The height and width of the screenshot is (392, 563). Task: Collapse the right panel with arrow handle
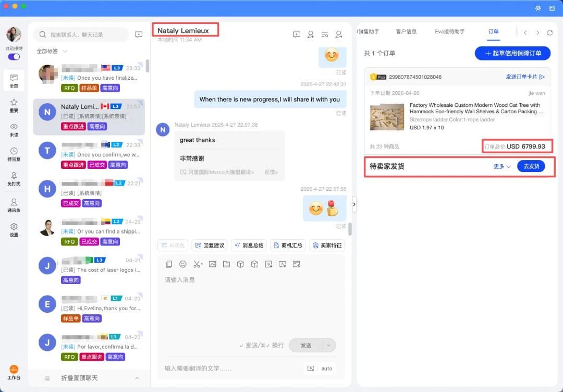354,205
